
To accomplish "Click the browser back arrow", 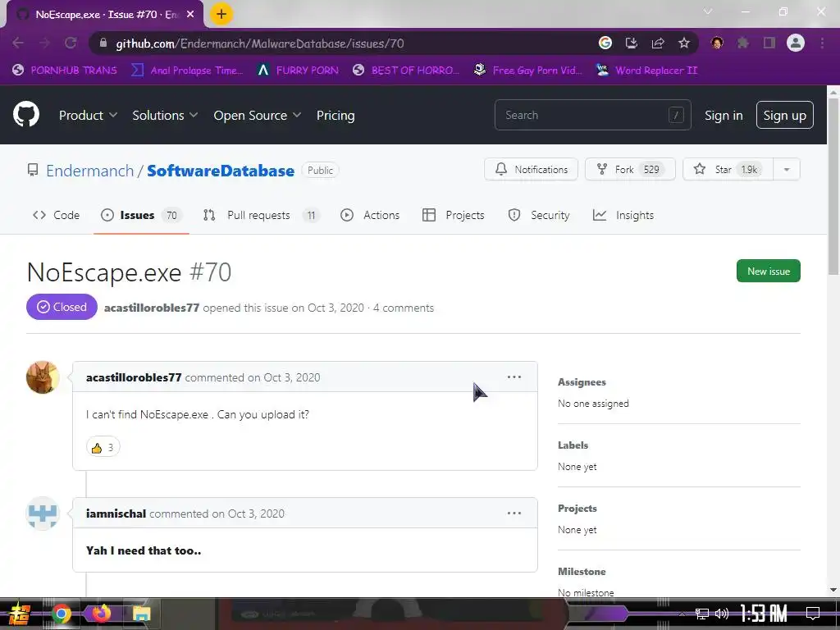I will (x=18, y=43).
